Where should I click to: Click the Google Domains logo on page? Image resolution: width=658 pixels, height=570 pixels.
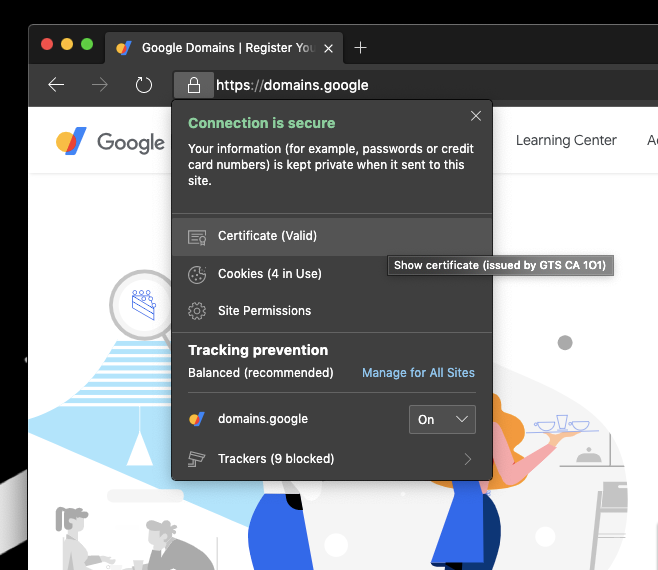[x=110, y=141]
